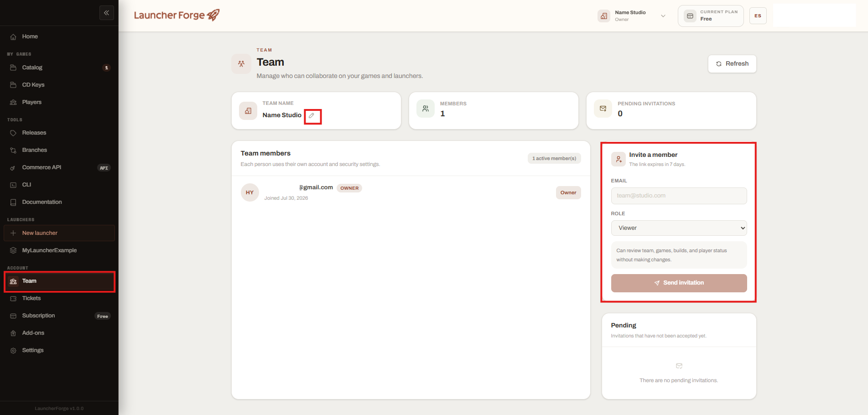The width and height of the screenshot is (868, 415).
Task: Open the Current Plan Free button
Action: pos(711,16)
